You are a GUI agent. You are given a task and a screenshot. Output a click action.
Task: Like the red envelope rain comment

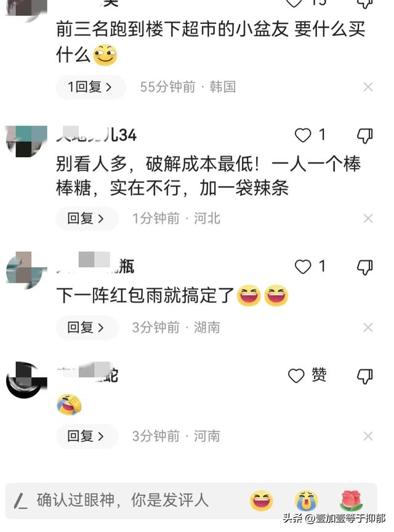click(303, 267)
